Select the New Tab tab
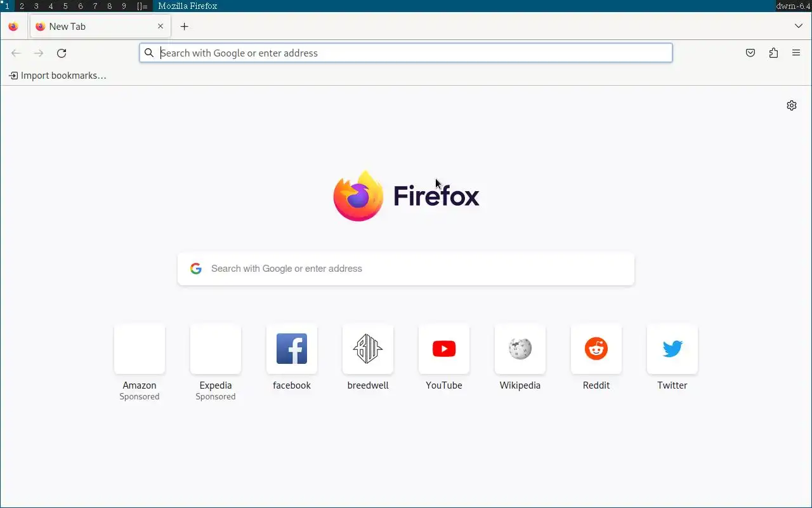 point(100,27)
